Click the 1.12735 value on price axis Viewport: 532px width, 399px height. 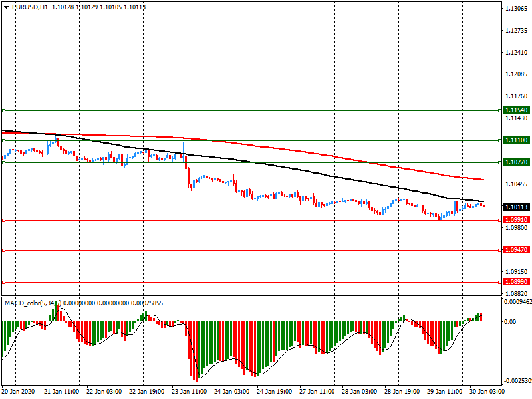click(517, 31)
